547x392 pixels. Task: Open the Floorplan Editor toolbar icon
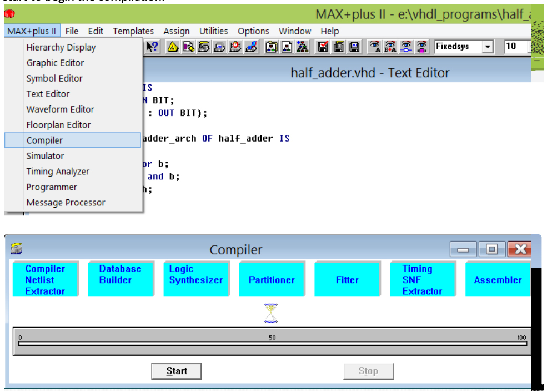pyautogui.click(x=188, y=47)
